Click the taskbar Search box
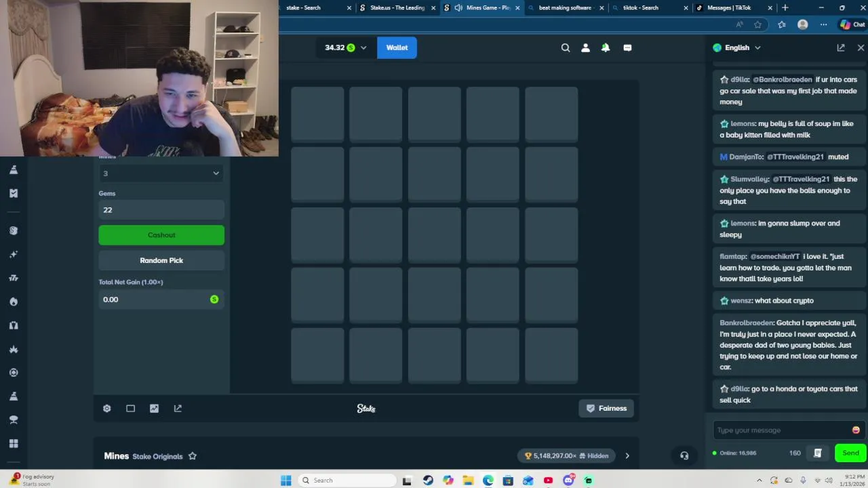The width and height of the screenshot is (868, 488). tap(347, 481)
